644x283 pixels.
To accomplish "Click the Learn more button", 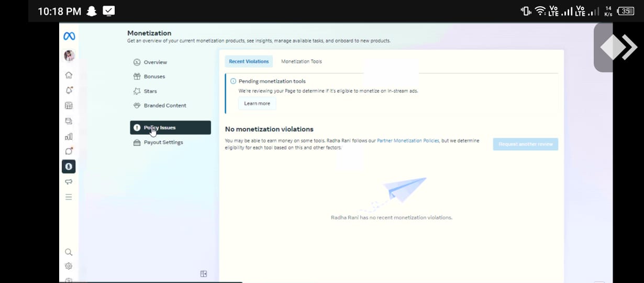I will (257, 103).
